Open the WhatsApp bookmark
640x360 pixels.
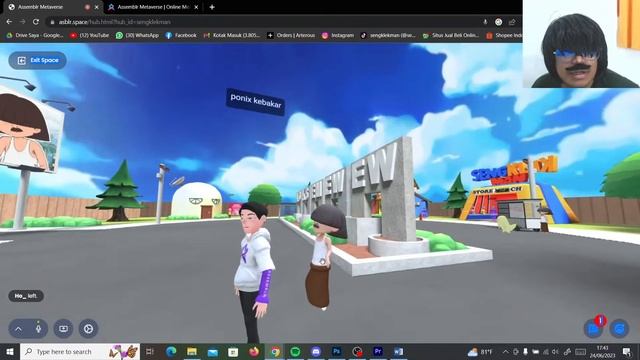point(137,36)
